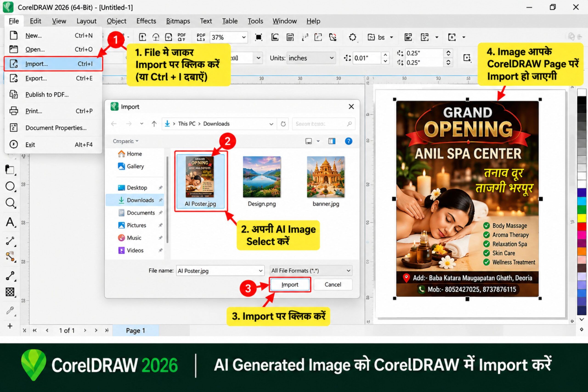Choose Export... from the File menu
This screenshot has width=588, height=392.
pos(53,78)
